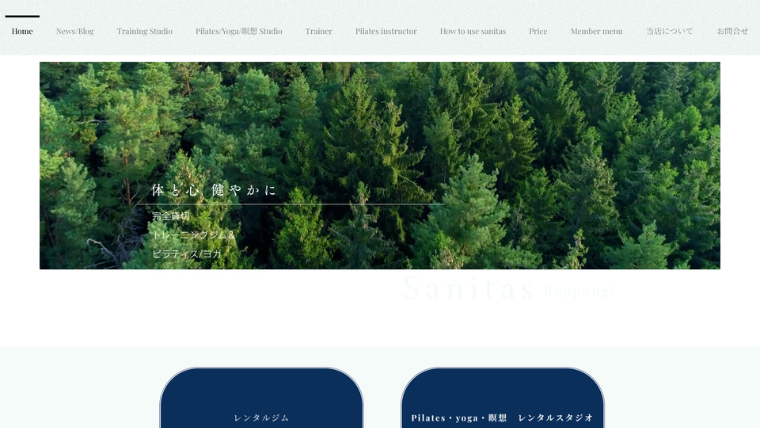760x428 pixels.
Task: Click the ピラティス/ヨガ text line
Action: [186, 254]
